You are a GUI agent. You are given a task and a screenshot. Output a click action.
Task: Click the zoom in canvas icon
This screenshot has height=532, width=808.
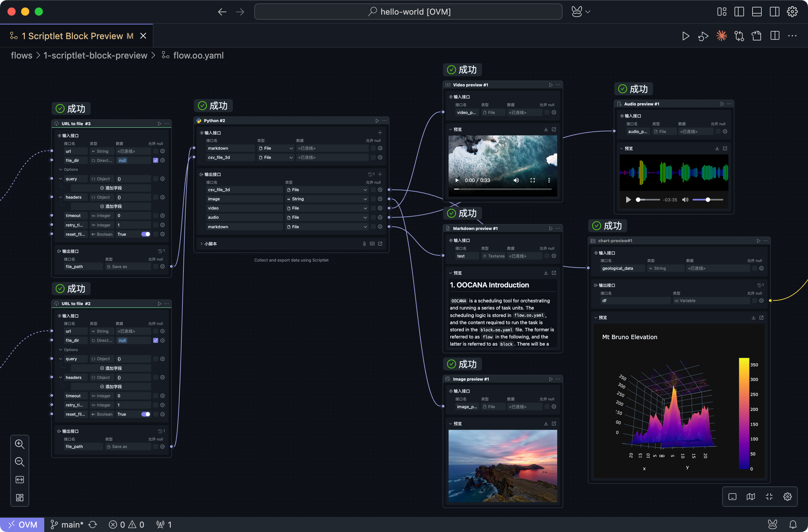tap(19, 444)
